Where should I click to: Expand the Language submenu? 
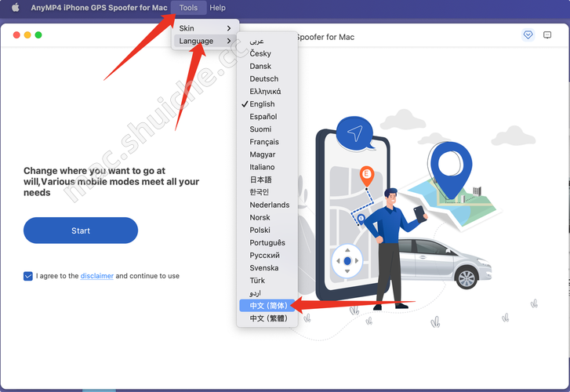[205, 41]
